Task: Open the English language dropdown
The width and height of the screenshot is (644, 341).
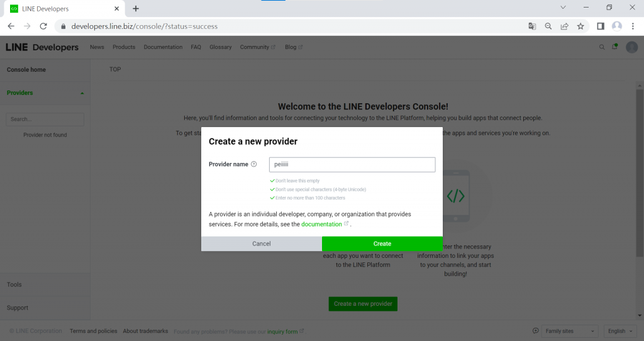Action: [620, 331]
